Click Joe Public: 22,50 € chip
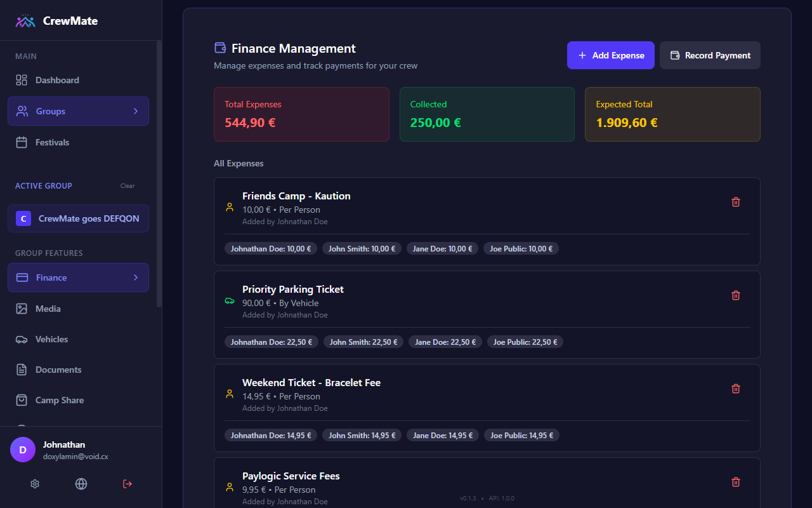 pyautogui.click(x=525, y=342)
